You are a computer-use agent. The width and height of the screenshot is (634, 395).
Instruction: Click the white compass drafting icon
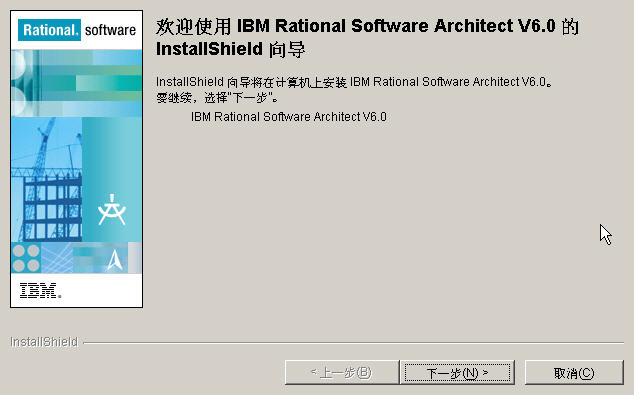112,209
